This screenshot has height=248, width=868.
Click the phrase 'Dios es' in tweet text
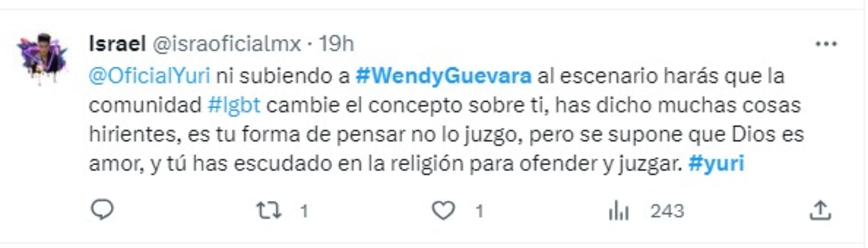point(768,134)
